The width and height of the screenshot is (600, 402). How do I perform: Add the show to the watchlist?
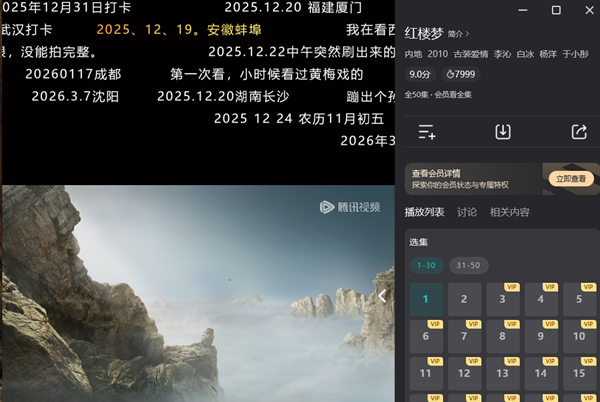427,132
